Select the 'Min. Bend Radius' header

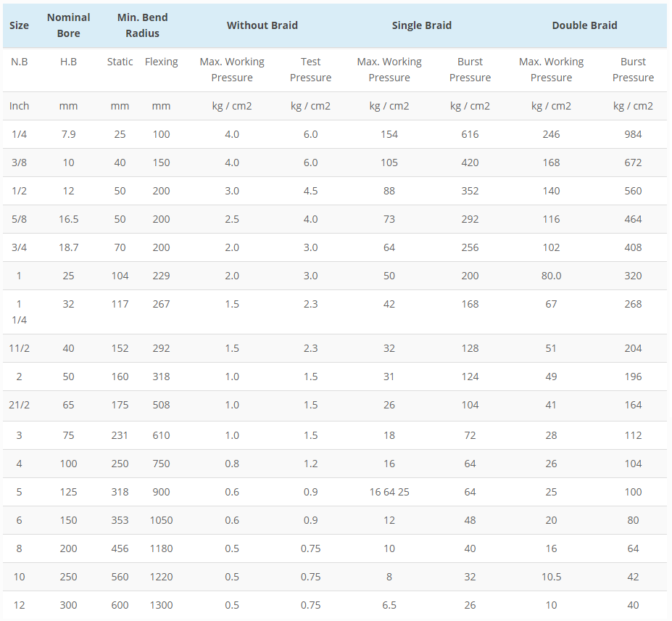[141, 25]
